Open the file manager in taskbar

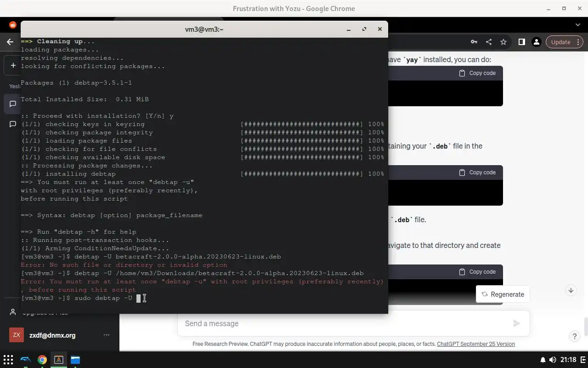75,360
